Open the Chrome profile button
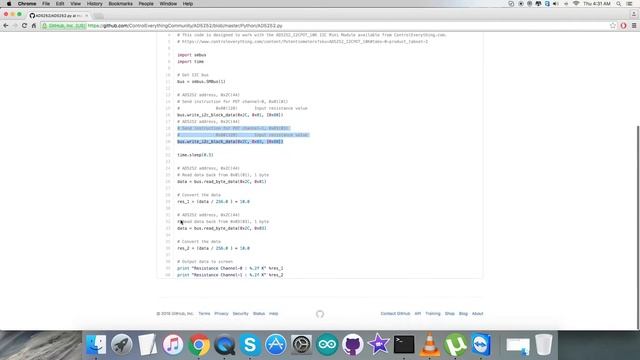Screen dimensions: 640x360 (x=633, y=14)
